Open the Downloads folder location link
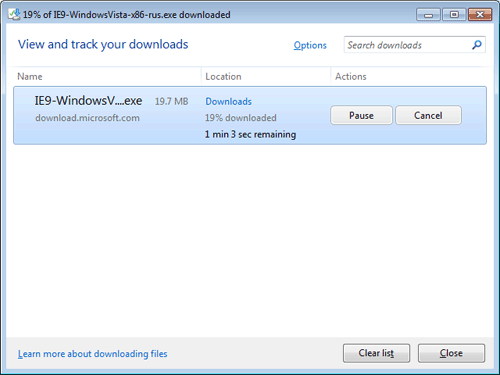Image resolution: width=500 pixels, height=375 pixels. 228,101
